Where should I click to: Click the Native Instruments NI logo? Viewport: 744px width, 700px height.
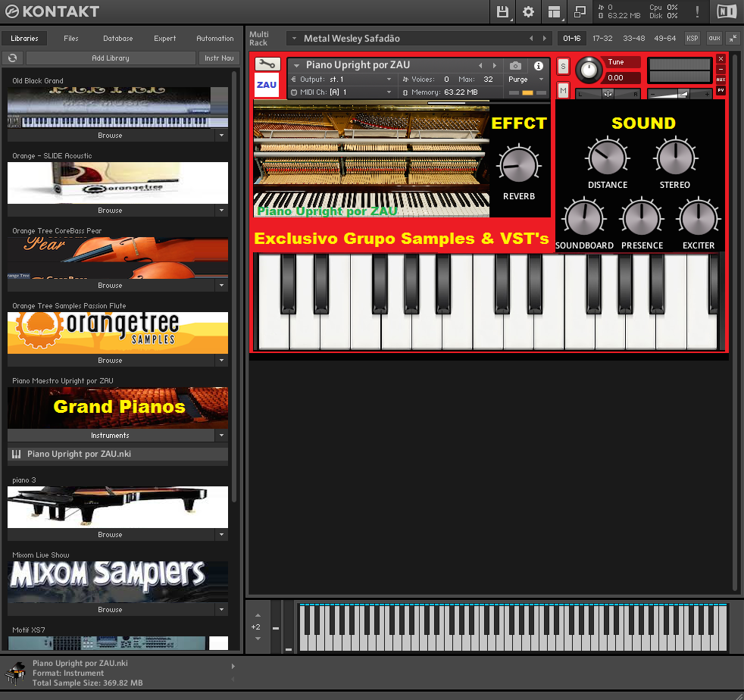click(727, 12)
